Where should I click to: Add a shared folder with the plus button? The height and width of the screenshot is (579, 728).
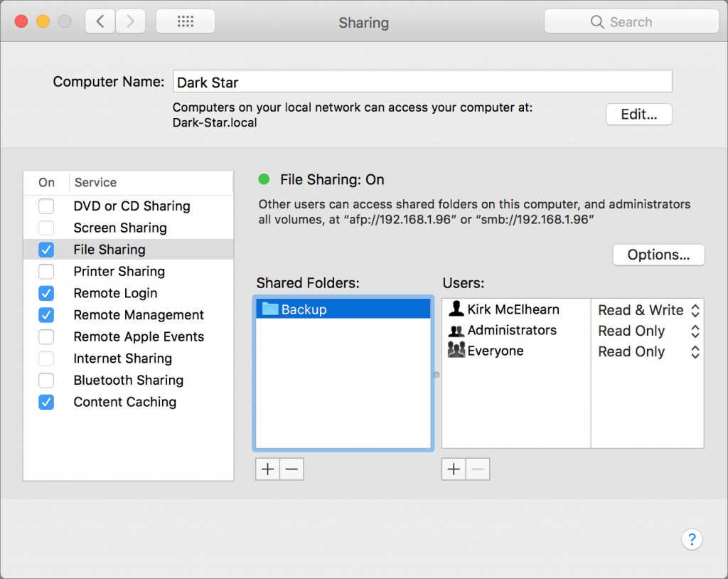coord(267,469)
